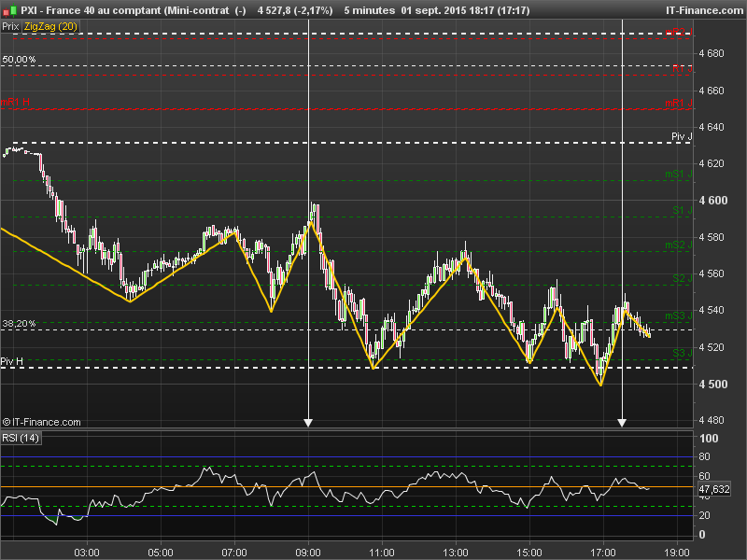
Task: Click the 17:00 time axis label
Action: coord(603,553)
